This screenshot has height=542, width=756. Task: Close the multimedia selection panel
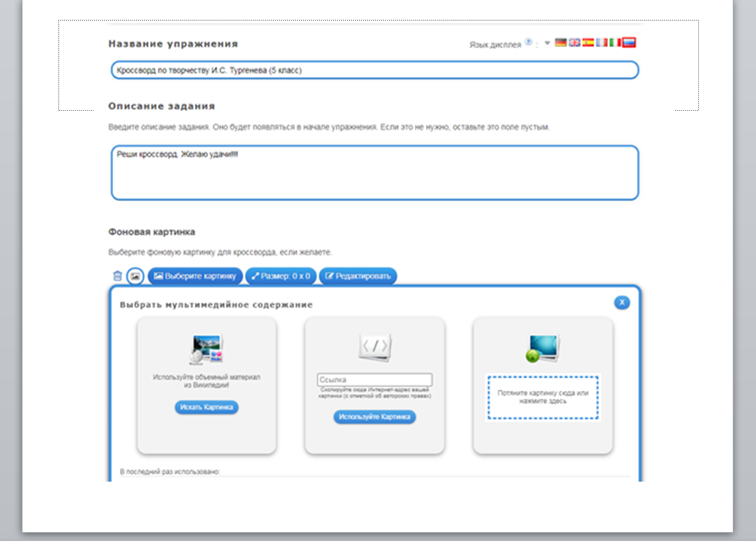tap(622, 303)
